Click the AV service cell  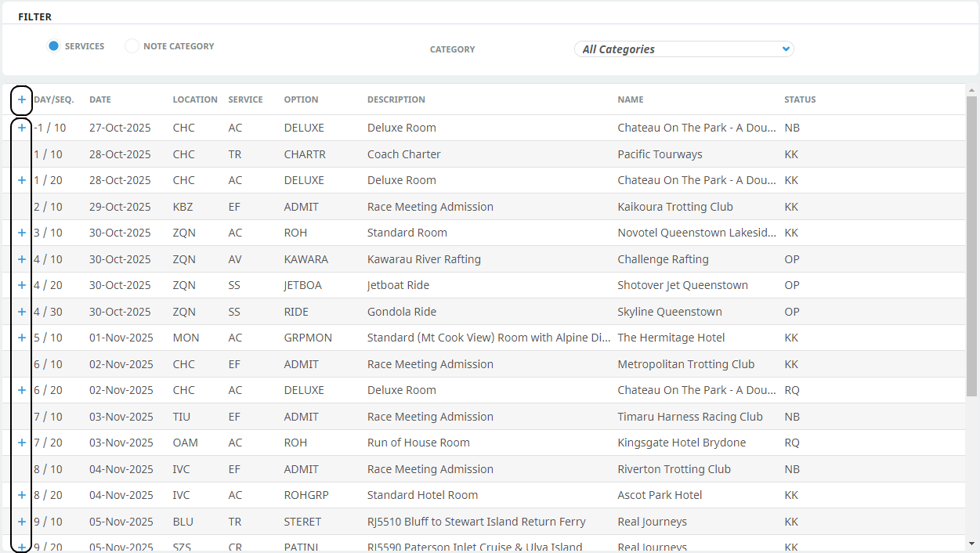[235, 259]
